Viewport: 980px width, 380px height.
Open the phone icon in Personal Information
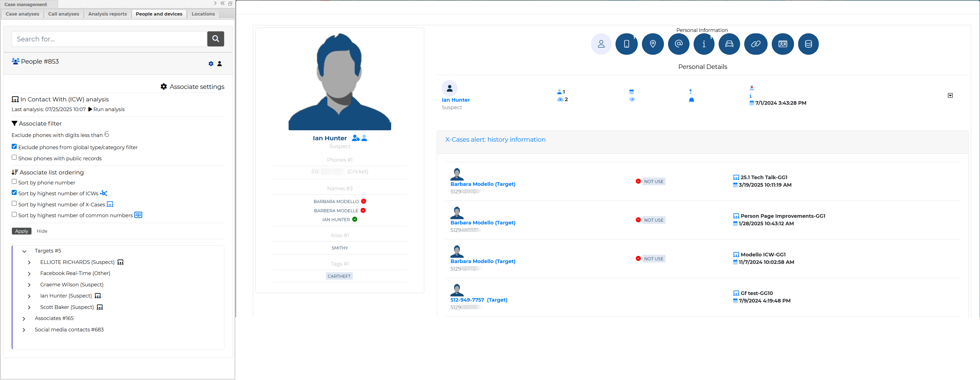click(x=626, y=44)
